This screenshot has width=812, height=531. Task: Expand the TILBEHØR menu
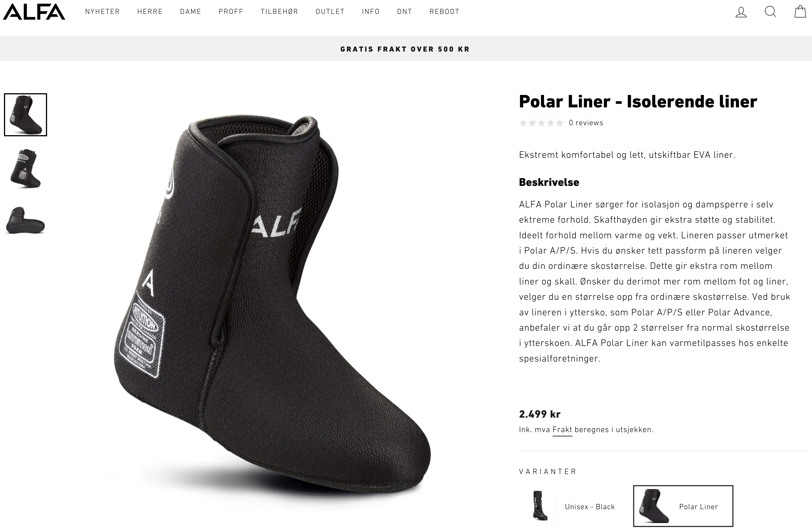(280, 12)
